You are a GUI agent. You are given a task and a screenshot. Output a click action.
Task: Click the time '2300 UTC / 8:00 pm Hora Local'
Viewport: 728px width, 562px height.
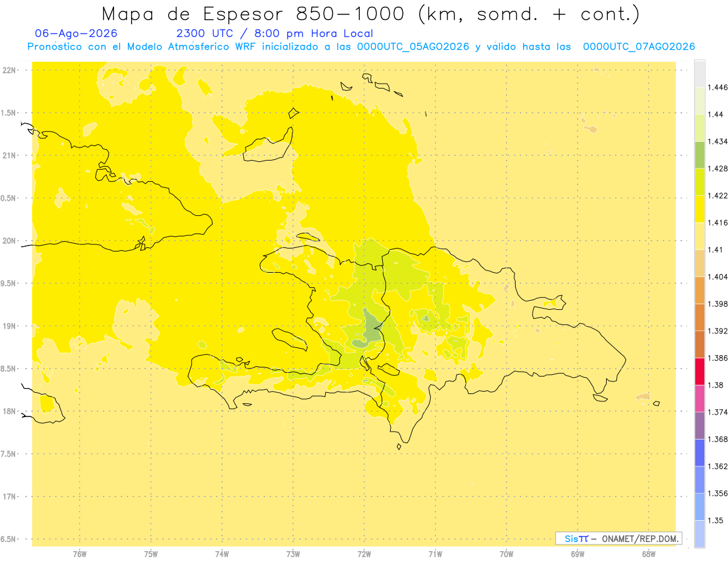274,34
